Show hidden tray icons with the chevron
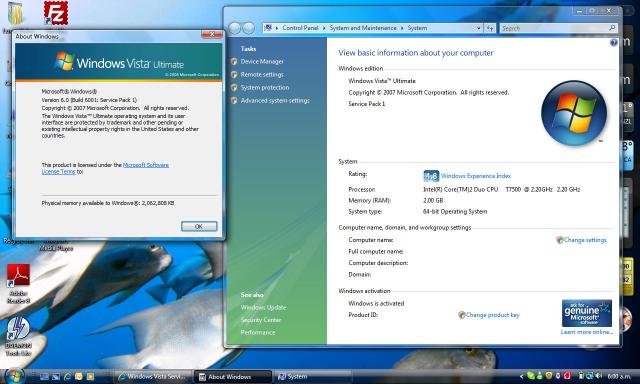Screen dimensions: 640x384 point(522,376)
